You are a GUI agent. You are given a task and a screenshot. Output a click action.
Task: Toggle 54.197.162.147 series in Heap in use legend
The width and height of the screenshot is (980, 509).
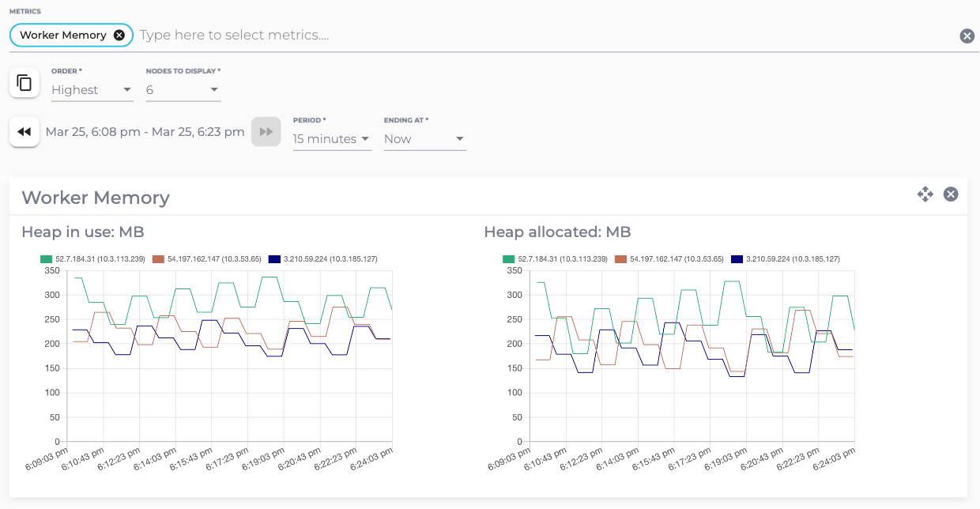[208, 259]
